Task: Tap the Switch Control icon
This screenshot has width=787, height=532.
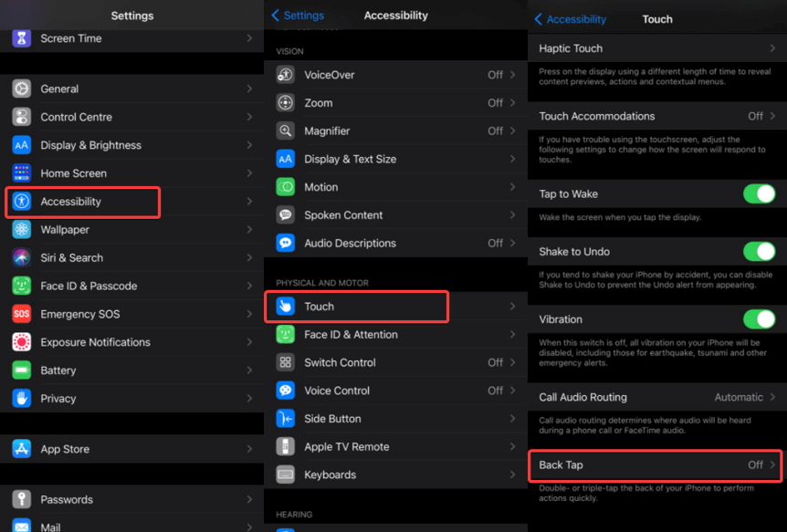Action: pyautogui.click(x=286, y=362)
